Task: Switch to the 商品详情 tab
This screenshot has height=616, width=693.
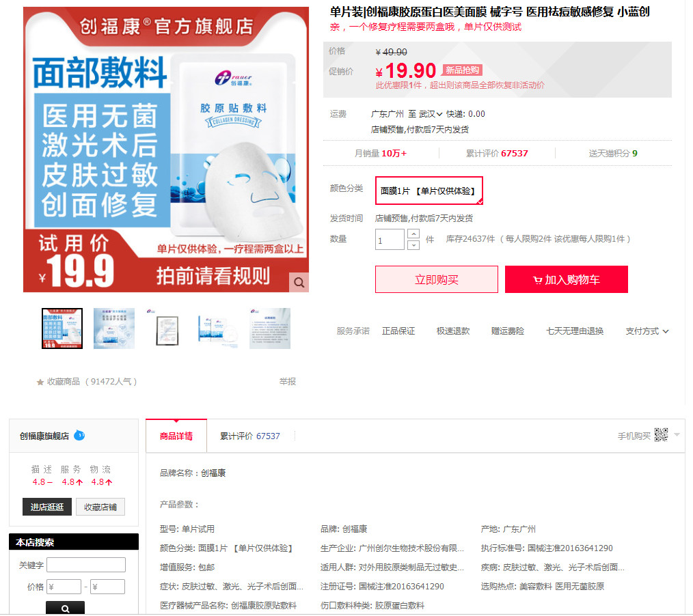Action: coord(176,436)
